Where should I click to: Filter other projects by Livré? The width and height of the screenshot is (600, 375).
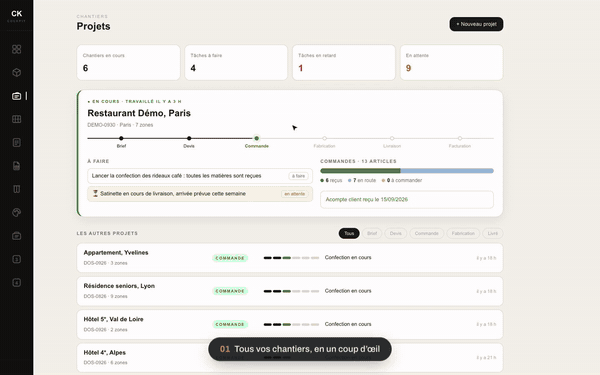492,233
